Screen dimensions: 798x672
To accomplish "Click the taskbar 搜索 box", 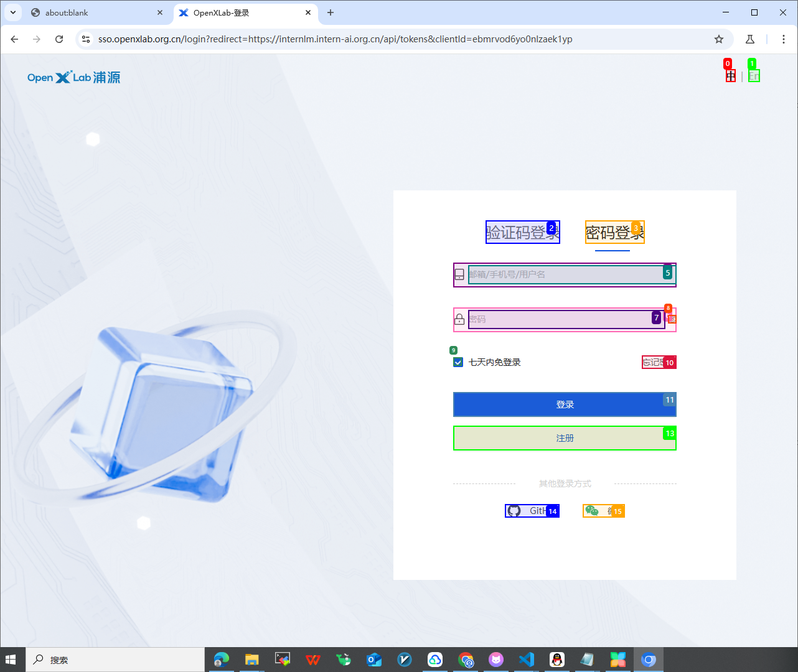I will click(x=115, y=660).
